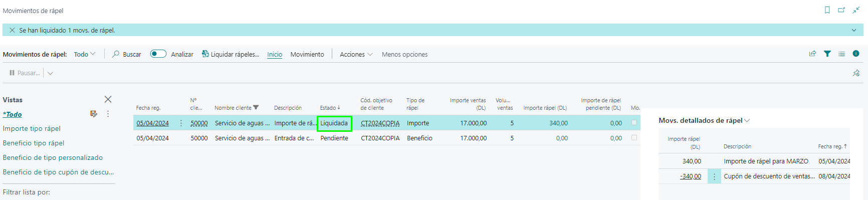Open the more options dots for Todo view
This screenshot has height=200, width=868.
pyautogui.click(x=108, y=114)
